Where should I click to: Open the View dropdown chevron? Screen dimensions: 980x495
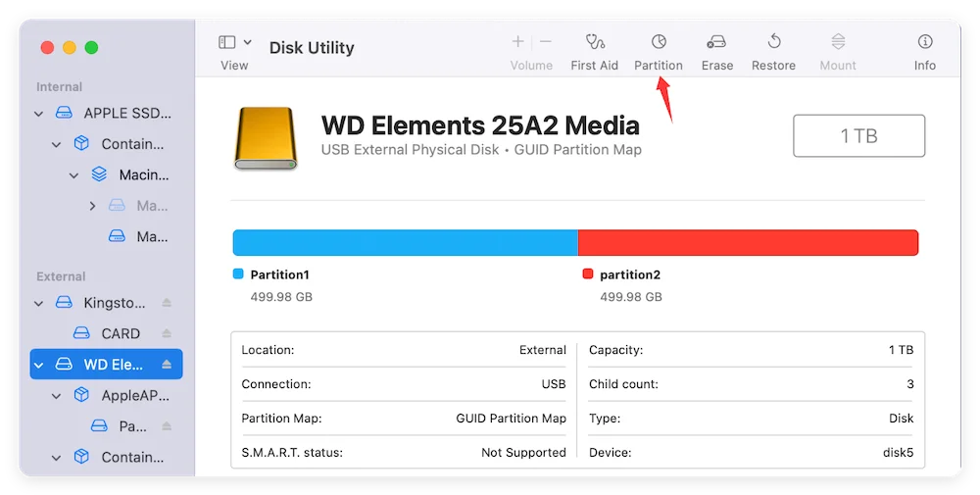click(248, 42)
